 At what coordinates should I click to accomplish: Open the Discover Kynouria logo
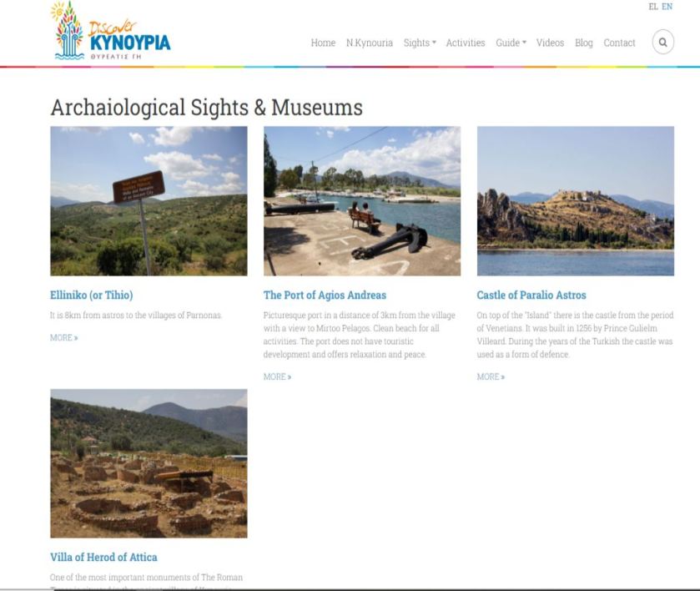coord(110,31)
